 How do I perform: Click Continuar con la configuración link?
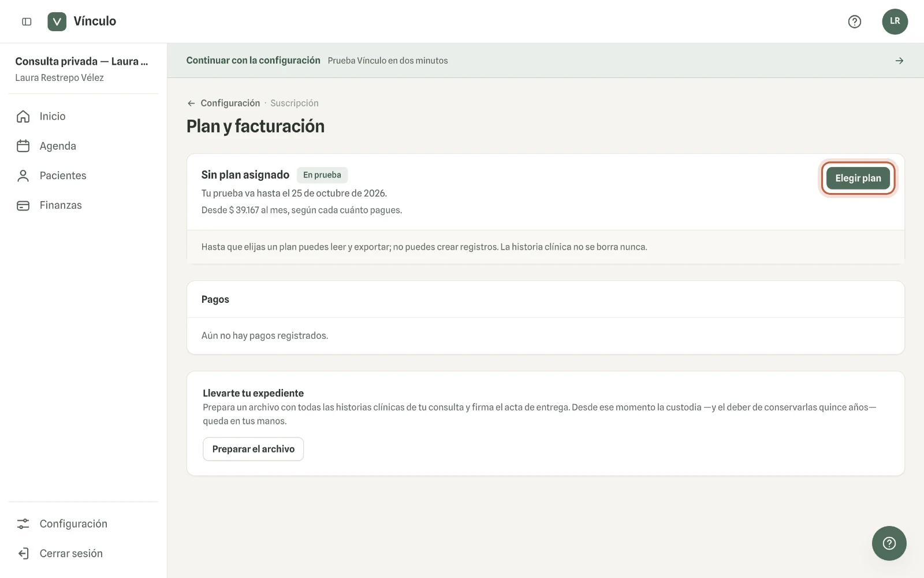253,61
